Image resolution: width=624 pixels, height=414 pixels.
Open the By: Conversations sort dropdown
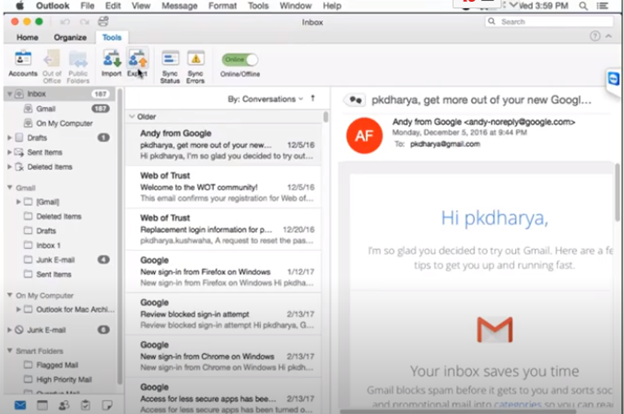tap(265, 99)
